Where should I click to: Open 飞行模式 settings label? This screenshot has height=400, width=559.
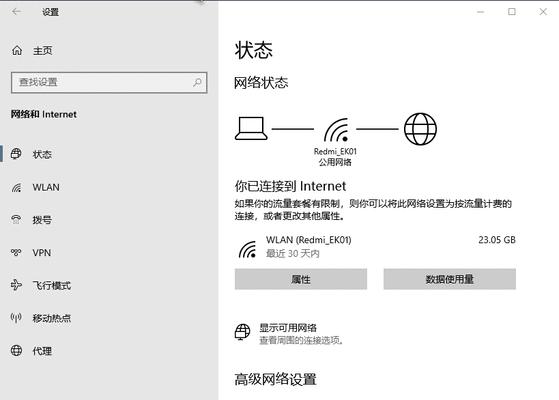tap(52, 285)
